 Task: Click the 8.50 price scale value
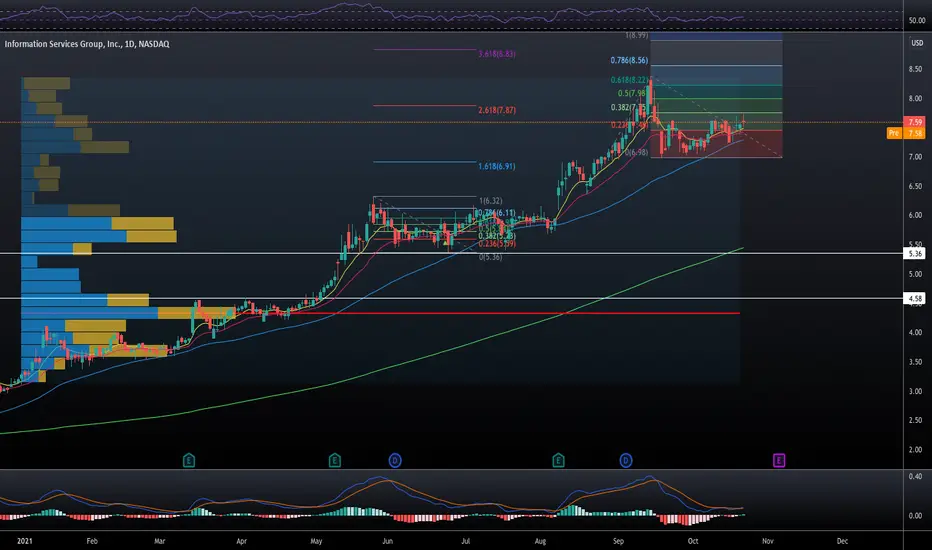(x=915, y=69)
